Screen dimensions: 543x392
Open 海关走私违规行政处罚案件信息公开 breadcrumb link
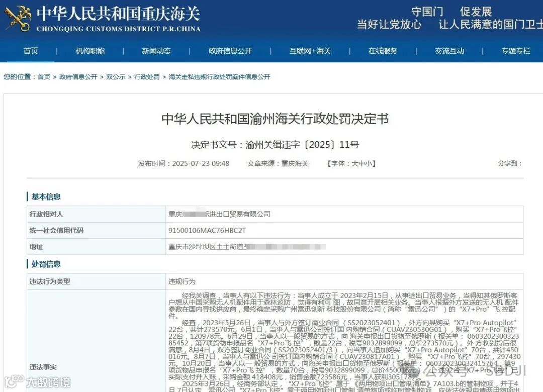click(219, 77)
